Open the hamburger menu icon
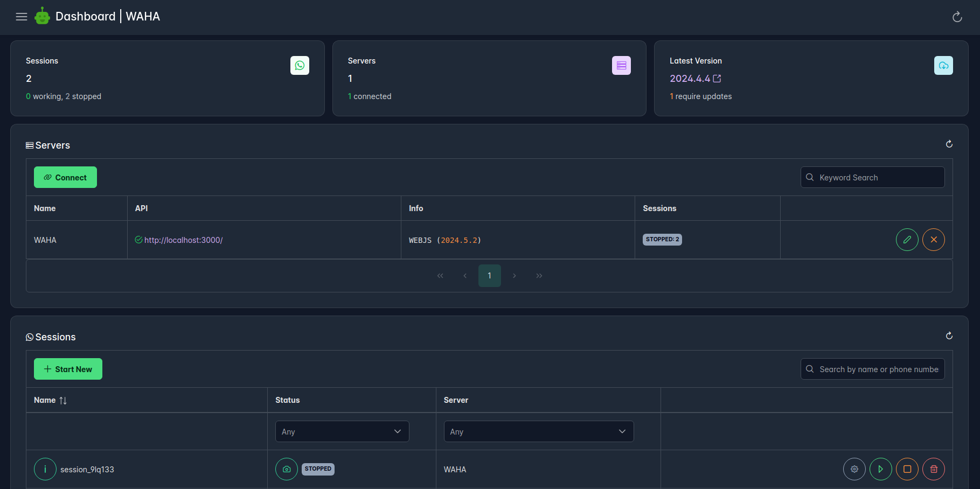The height and width of the screenshot is (489, 980). pos(21,16)
